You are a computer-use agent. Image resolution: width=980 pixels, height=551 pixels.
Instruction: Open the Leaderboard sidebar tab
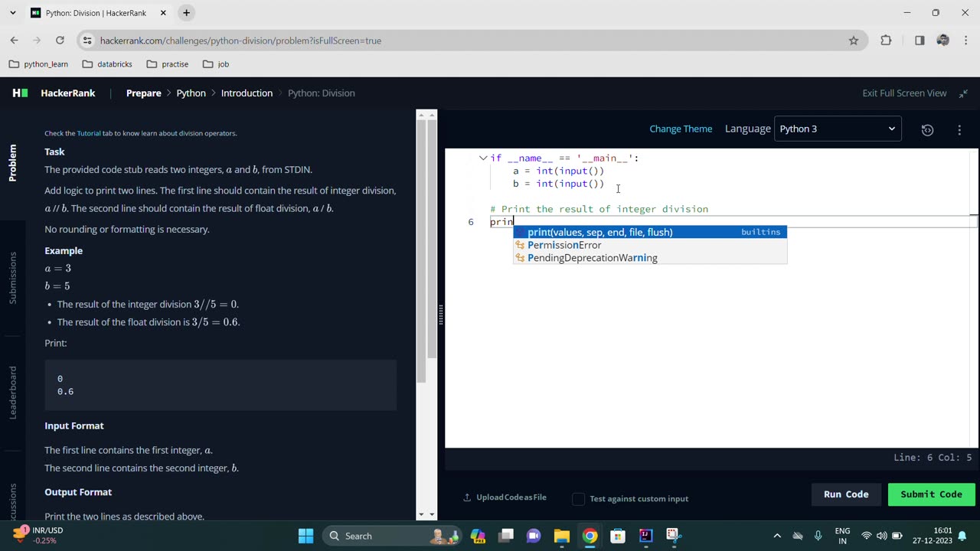pos(12,393)
